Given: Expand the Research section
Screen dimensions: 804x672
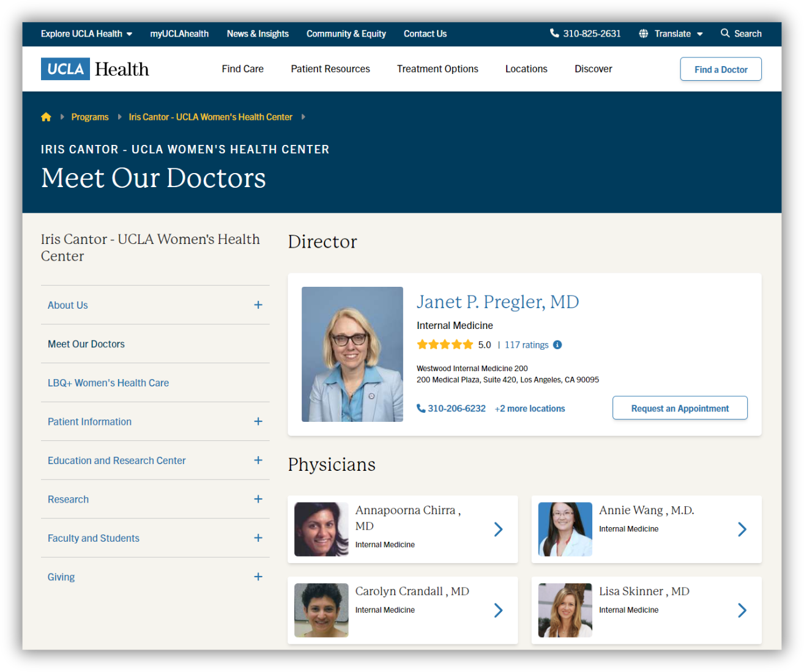Looking at the screenshot, I should point(258,499).
